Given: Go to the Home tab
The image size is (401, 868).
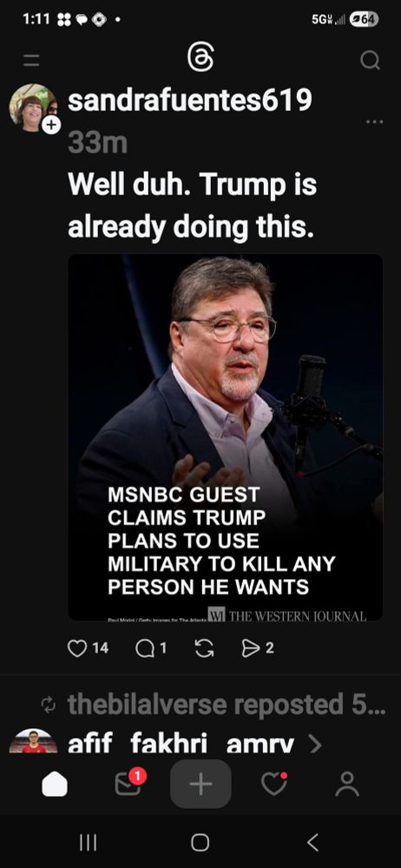Looking at the screenshot, I should pyautogui.click(x=55, y=785).
